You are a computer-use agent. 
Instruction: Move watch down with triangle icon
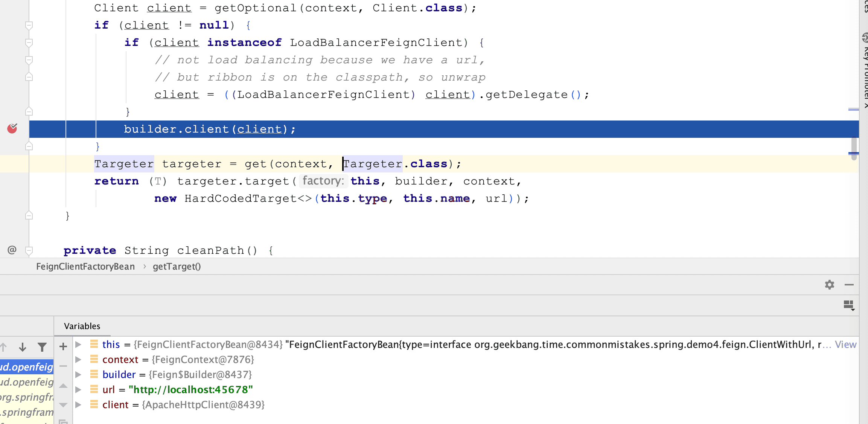(63, 405)
